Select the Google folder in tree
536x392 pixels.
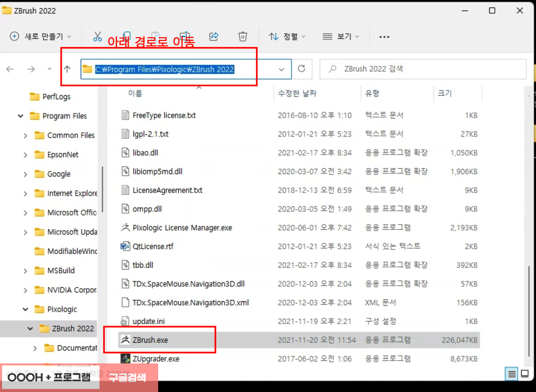53,174
